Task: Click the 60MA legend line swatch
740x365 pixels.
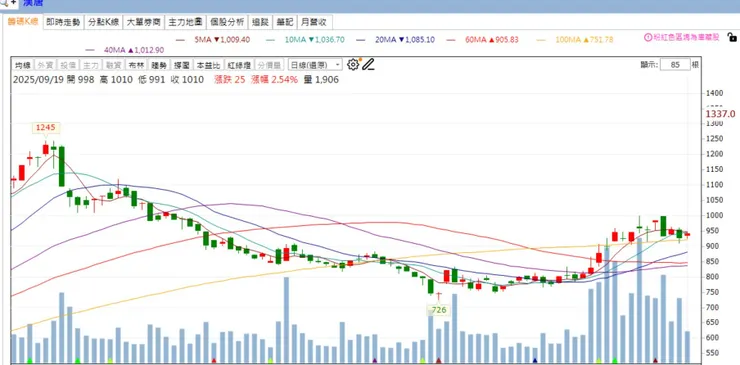Action: (451, 40)
